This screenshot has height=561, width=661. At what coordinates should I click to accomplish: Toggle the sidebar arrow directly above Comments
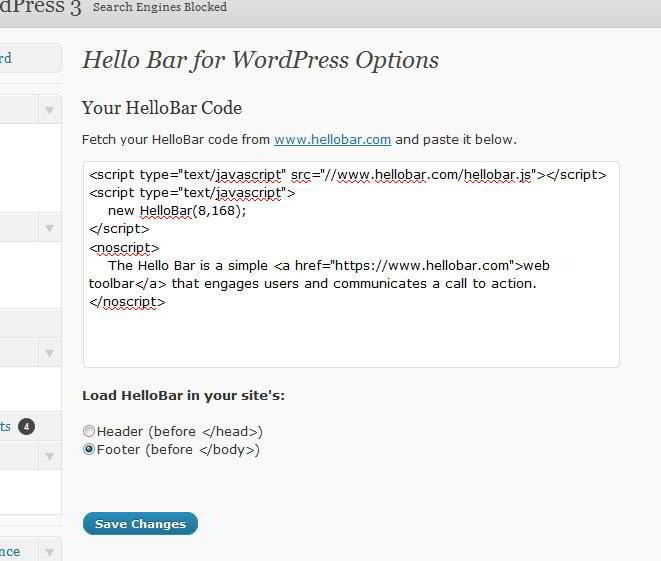tap(50, 353)
